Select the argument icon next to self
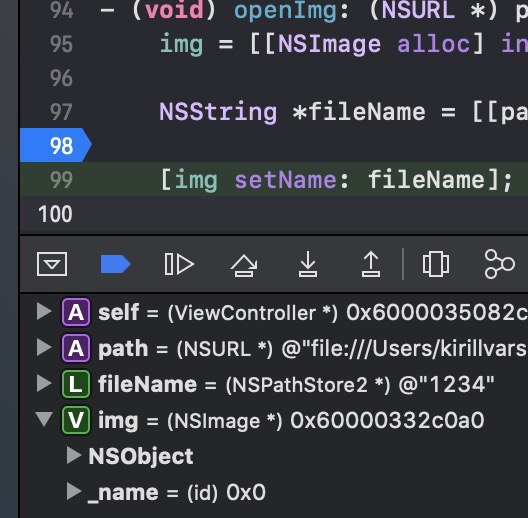 tap(76, 312)
